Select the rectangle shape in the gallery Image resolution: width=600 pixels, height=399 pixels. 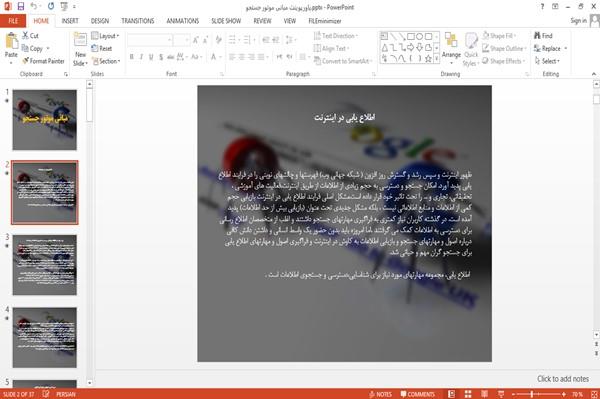[x=411, y=36]
